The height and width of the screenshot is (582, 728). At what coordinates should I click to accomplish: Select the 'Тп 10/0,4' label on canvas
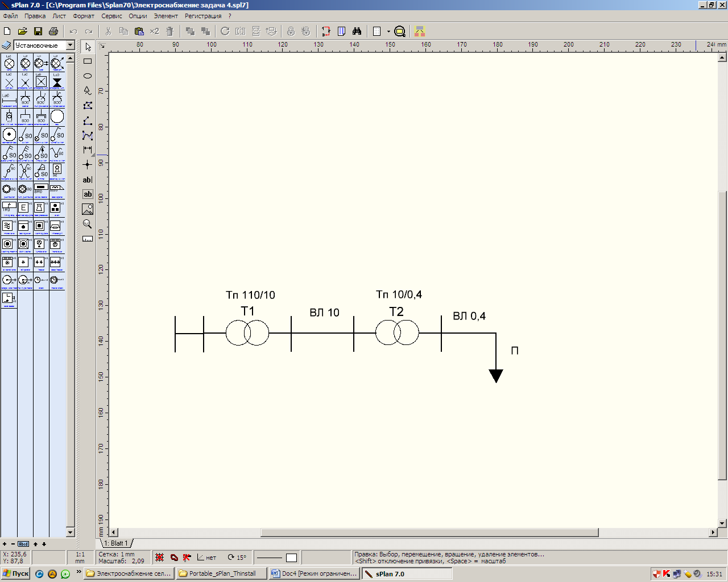pos(399,294)
